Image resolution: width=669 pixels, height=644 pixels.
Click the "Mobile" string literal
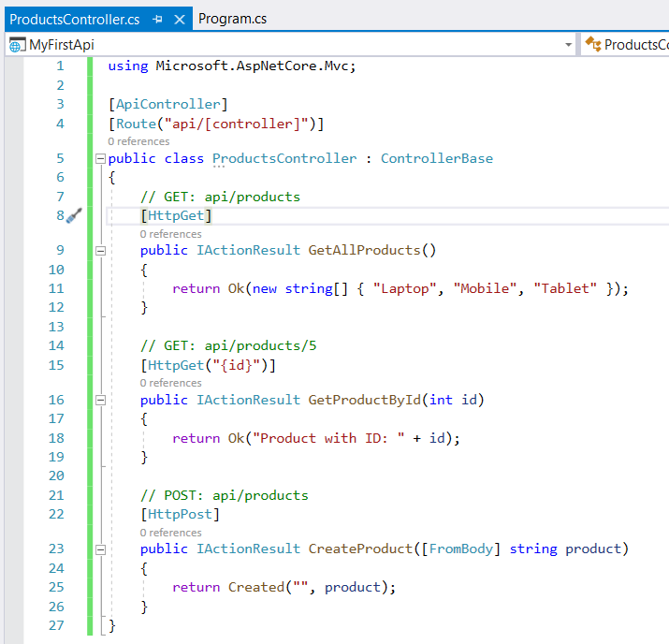(485, 288)
